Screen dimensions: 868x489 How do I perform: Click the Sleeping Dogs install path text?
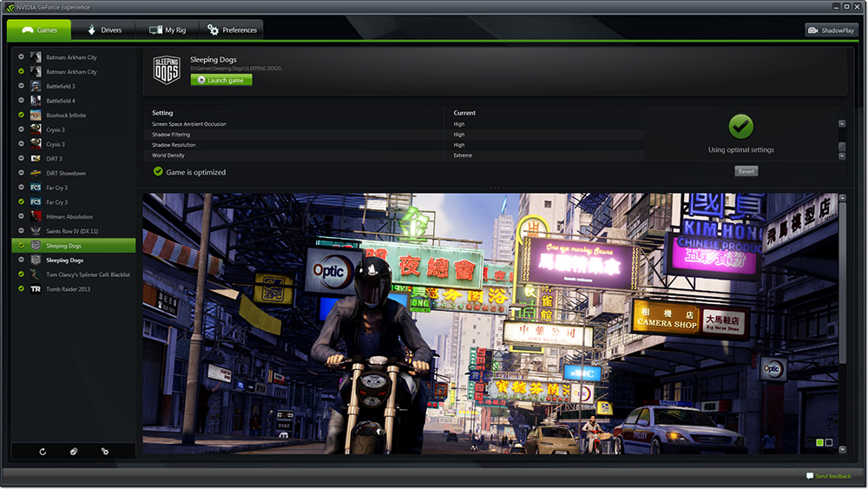(x=236, y=68)
